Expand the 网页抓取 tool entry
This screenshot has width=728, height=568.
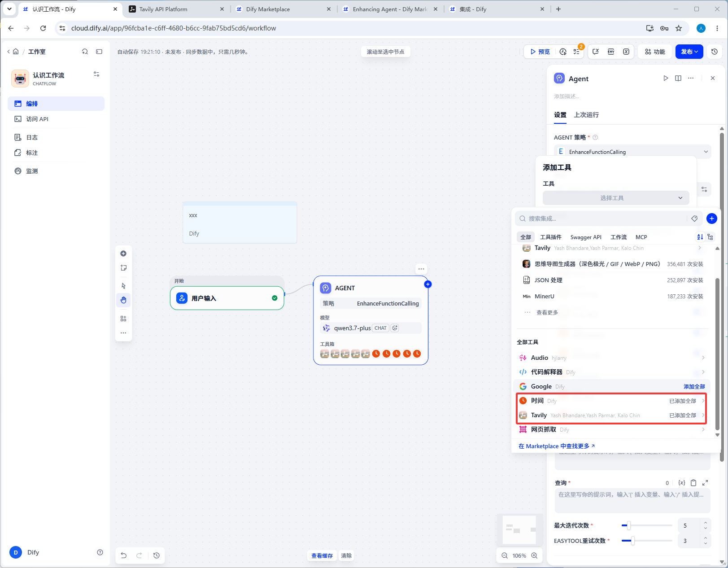coord(612,429)
